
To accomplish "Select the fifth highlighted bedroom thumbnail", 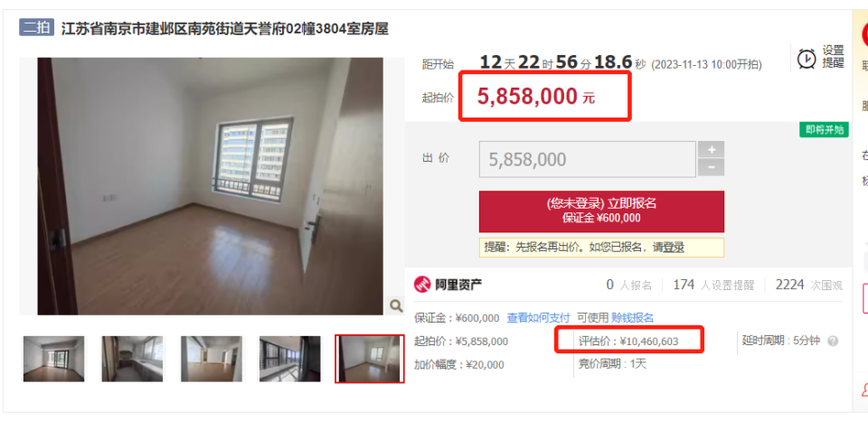I will [x=369, y=359].
